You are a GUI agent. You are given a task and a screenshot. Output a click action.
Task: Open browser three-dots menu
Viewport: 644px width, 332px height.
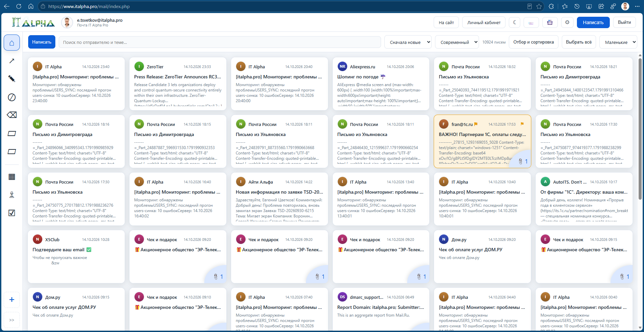tap(637, 6)
